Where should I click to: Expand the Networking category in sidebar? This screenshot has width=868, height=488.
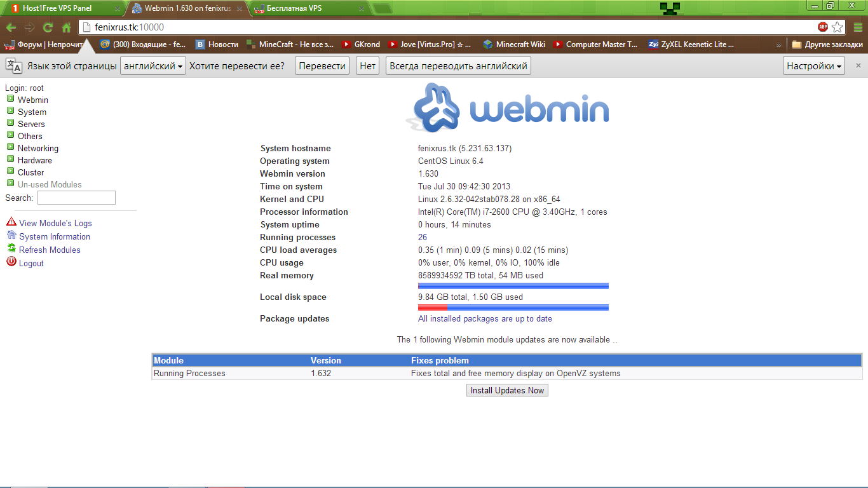point(11,147)
